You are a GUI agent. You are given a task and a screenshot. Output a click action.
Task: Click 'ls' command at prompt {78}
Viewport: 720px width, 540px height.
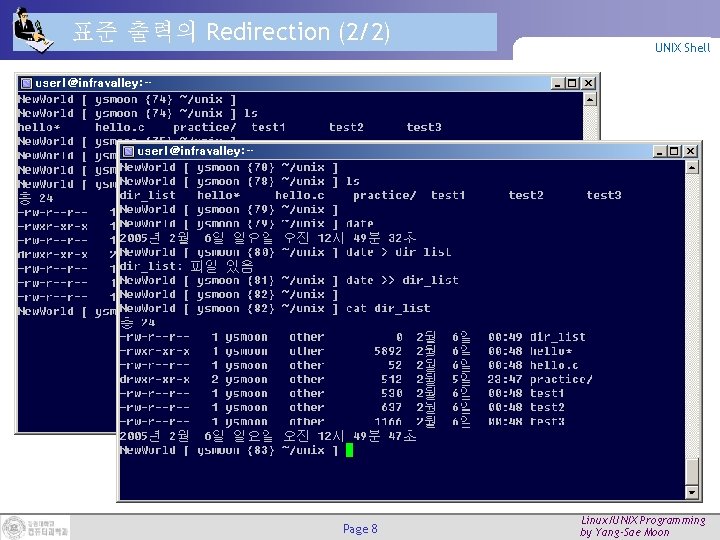coord(353,181)
